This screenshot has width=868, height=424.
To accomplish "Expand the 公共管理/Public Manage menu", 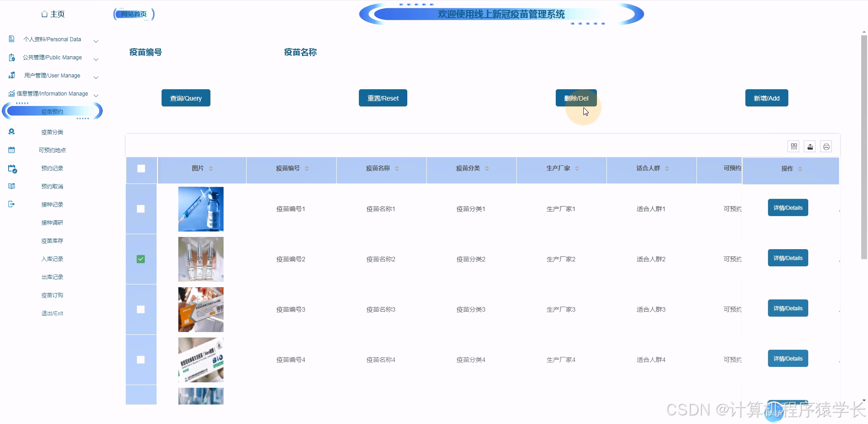I will click(95, 59).
